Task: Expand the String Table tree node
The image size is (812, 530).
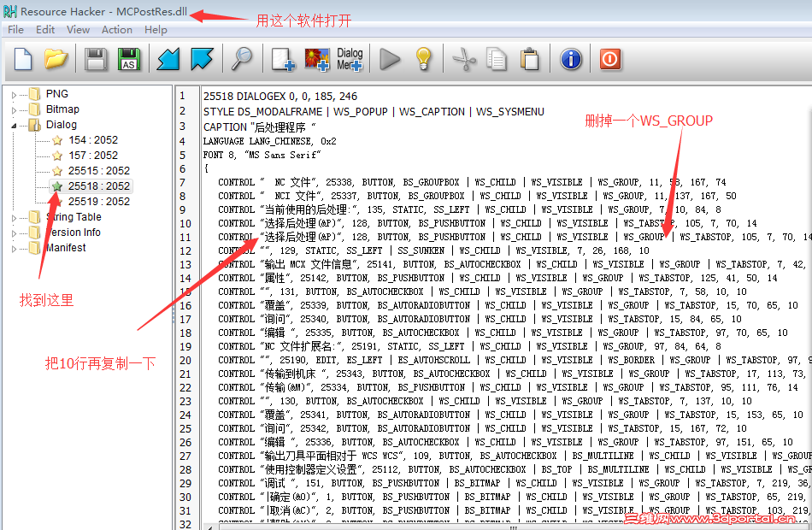Action: point(14,218)
